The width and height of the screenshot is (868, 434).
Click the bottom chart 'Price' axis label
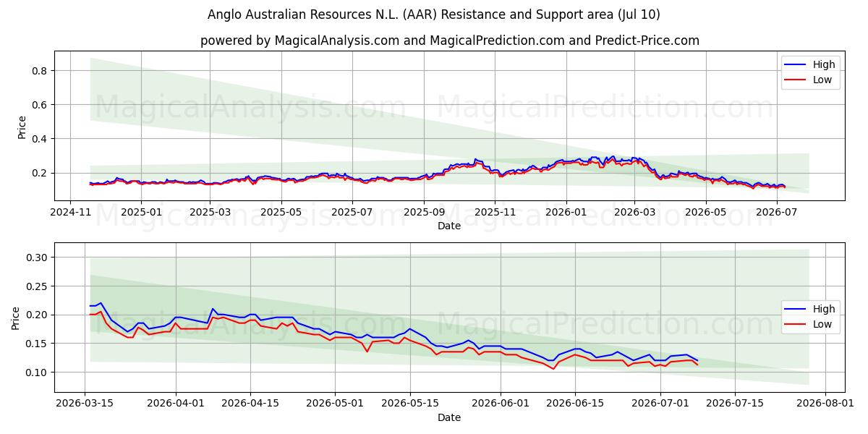point(16,318)
